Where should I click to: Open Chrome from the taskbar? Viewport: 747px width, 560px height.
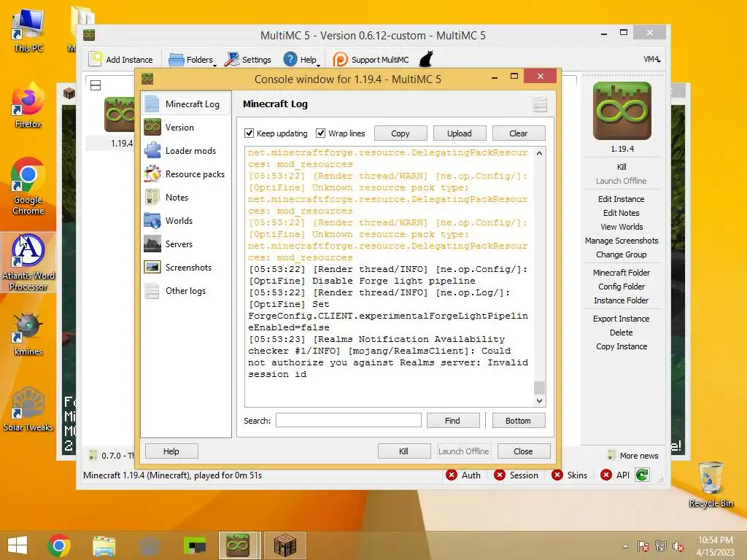point(59,545)
